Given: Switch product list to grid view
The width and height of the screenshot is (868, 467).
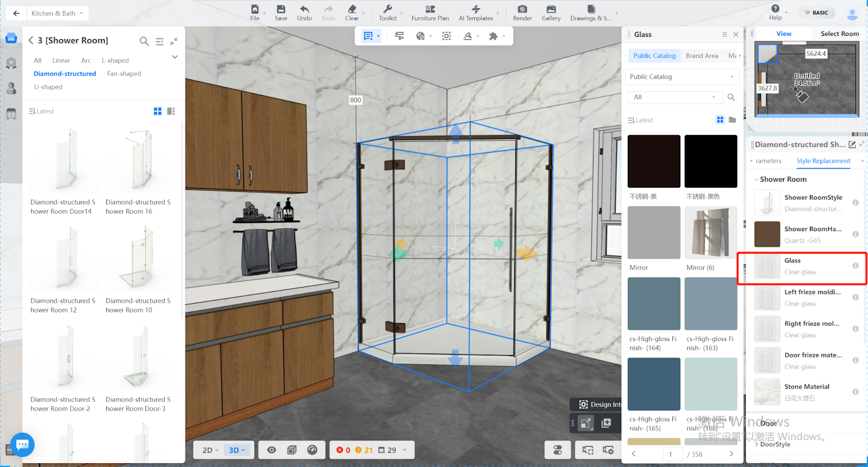Looking at the screenshot, I should [x=157, y=111].
